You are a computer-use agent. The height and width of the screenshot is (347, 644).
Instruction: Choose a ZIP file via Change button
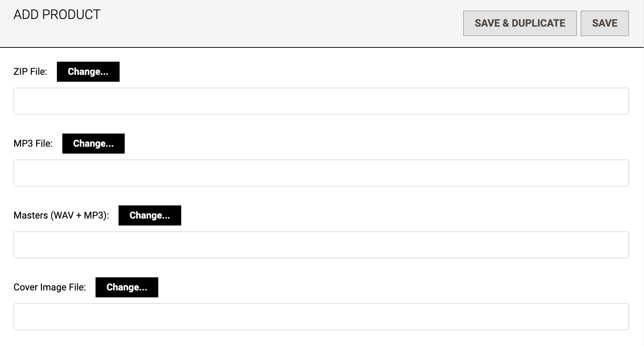point(88,72)
